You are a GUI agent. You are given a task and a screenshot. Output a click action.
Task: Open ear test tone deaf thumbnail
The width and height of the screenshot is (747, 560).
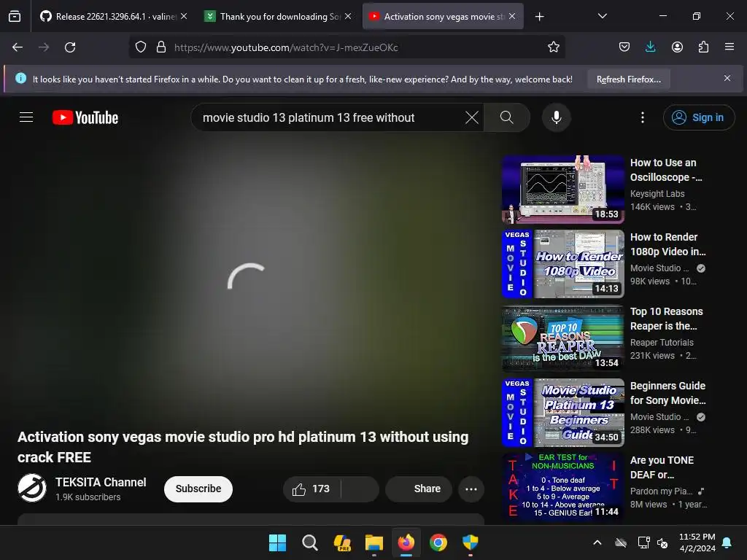563,486
